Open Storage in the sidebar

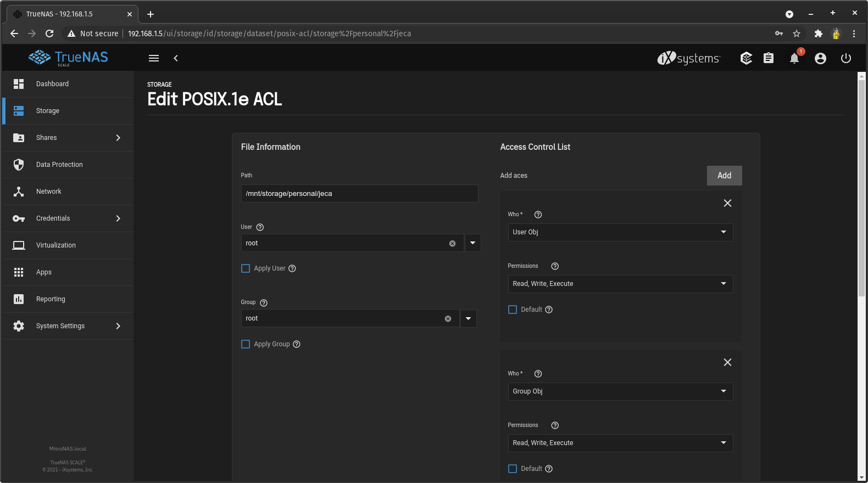click(x=68, y=111)
